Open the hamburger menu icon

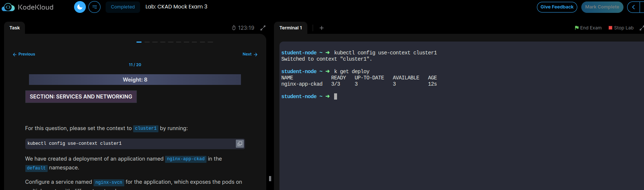pos(94,7)
